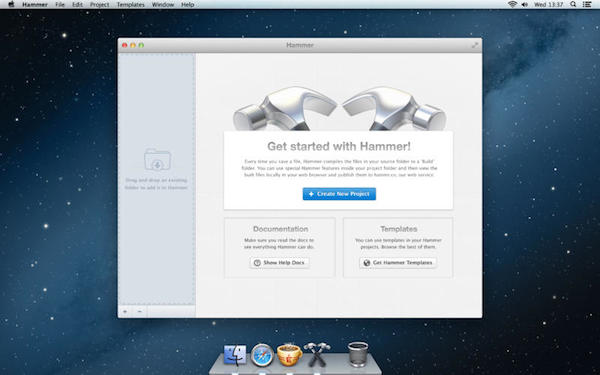Open the Templates menu

tap(130, 5)
